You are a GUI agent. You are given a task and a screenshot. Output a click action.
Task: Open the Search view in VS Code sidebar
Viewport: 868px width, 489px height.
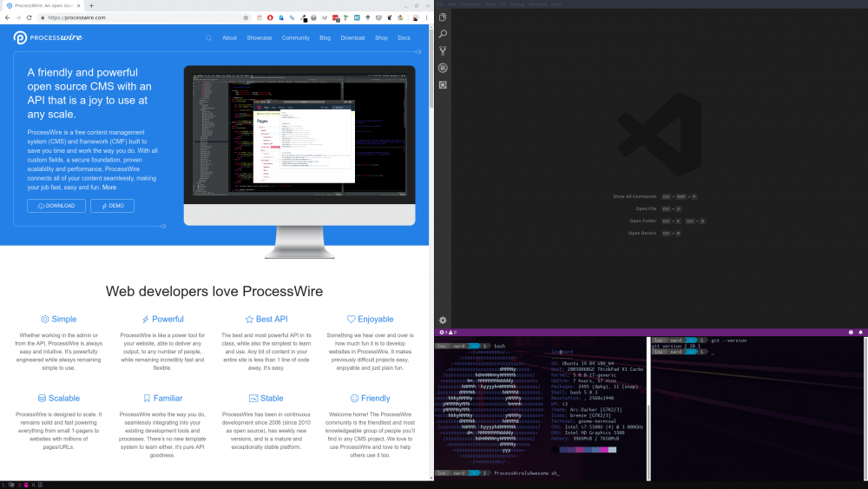[443, 34]
